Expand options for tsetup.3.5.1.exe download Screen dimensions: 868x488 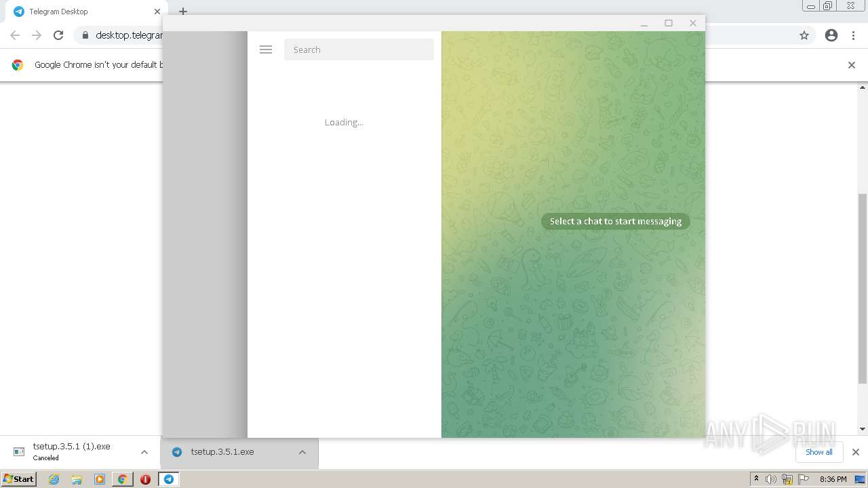pos(302,452)
